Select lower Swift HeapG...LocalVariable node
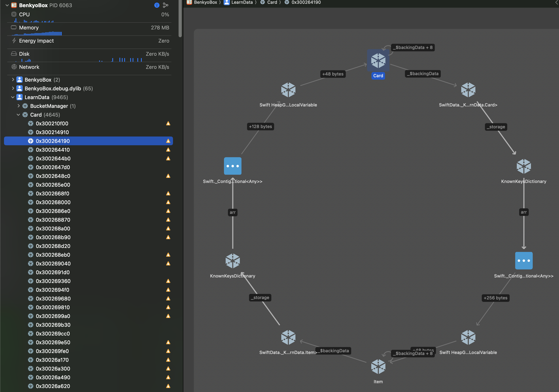Viewport: 559px width, 392px height. click(468, 337)
